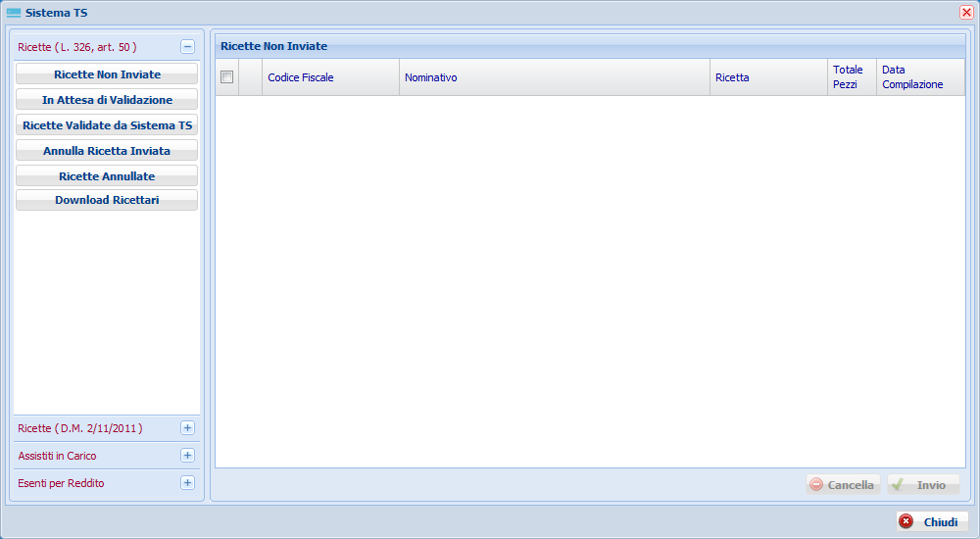Sort by Ricetta column header

(x=768, y=77)
